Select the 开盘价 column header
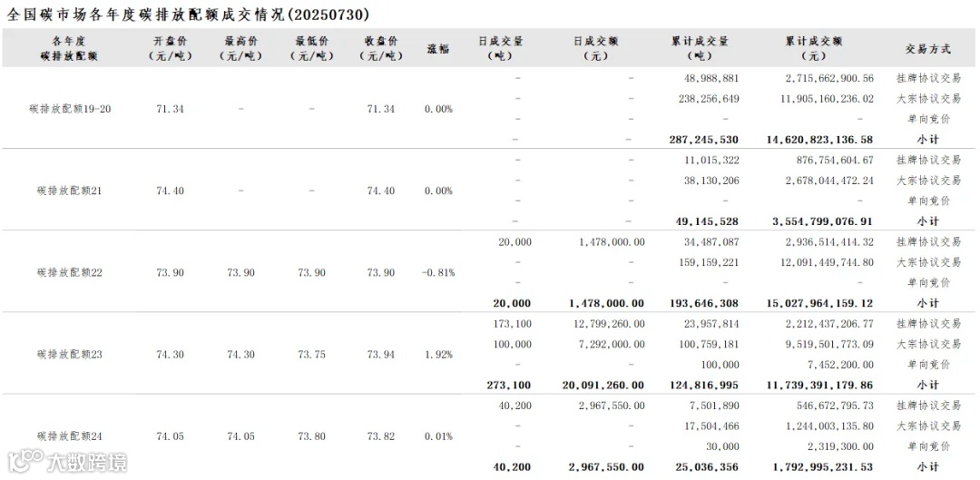The height and width of the screenshot is (480, 980). pyautogui.click(x=171, y=48)
